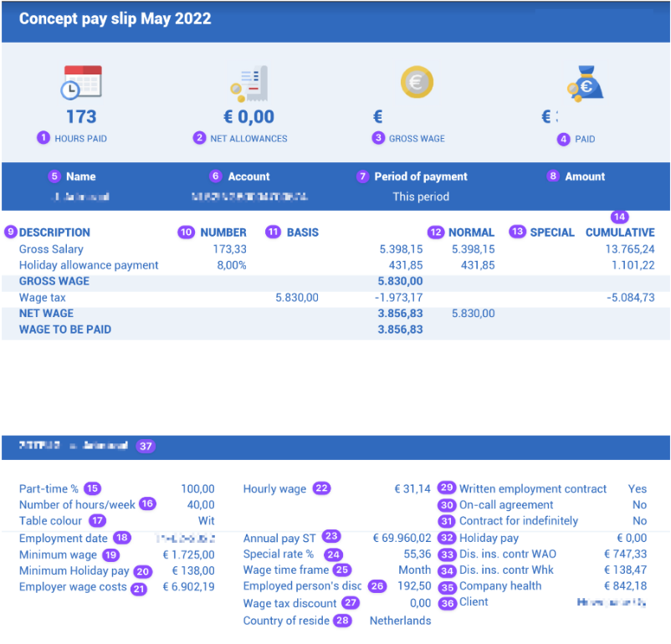Click the money bag Paid icon
The width and height of the screenshot is (671, 644).
[585, 83]
